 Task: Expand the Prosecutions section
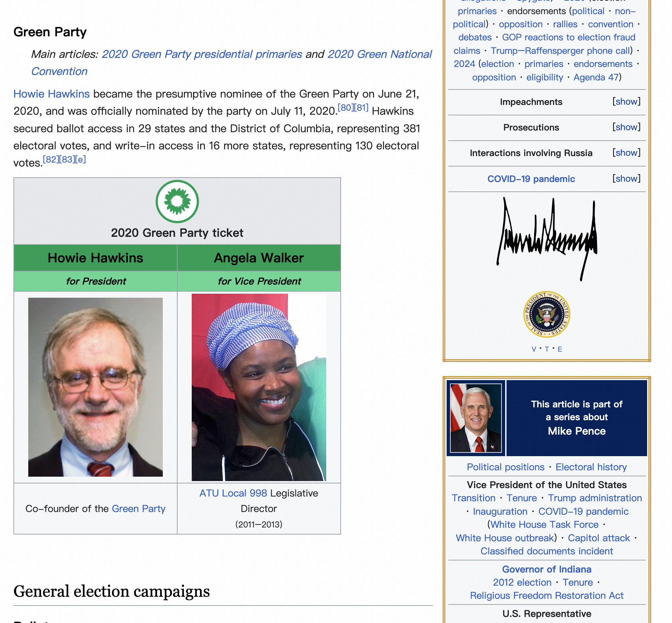tap(626, 127)
